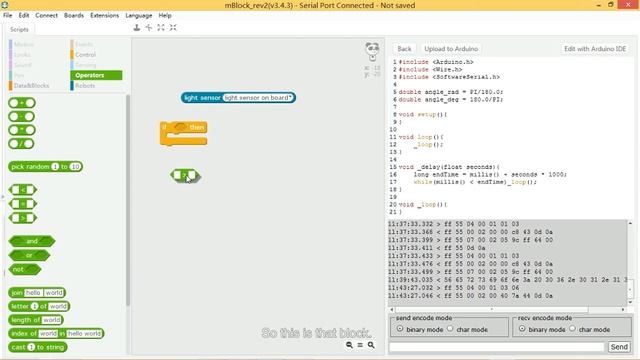Select send encode binary mode radio
The height and width of the screenshot is (360, 640).
[x=400, y=329]
